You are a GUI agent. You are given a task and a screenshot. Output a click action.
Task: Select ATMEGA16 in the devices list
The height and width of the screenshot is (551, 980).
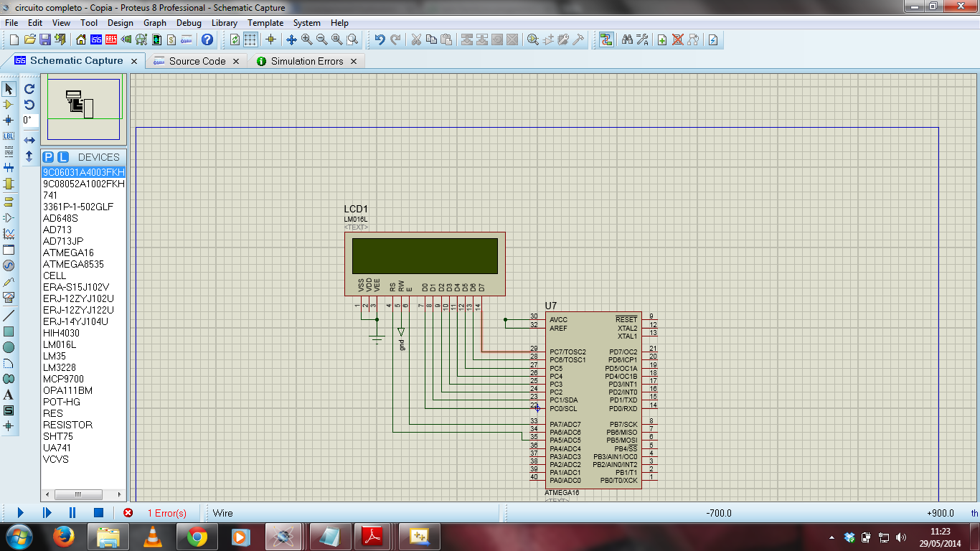(x=68, y=253)
